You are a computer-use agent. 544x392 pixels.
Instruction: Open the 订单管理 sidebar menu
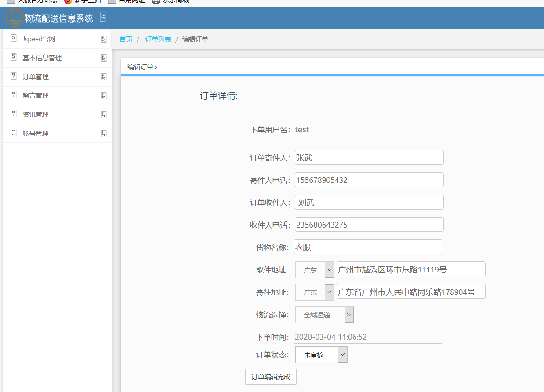click(x=57, y=77)
